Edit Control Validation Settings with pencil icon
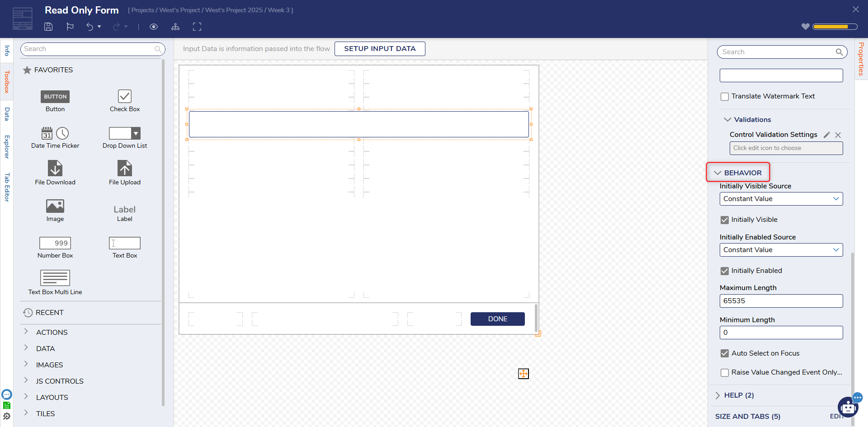The image size is (868, 427). pyautogui.click(x=826, y=135)
